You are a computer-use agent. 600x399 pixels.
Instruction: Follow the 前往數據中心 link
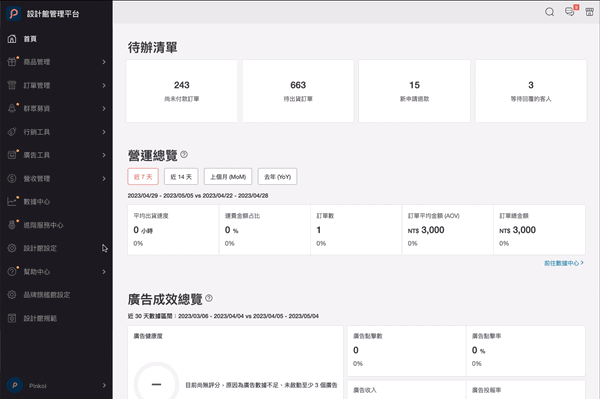click(564, 263)
